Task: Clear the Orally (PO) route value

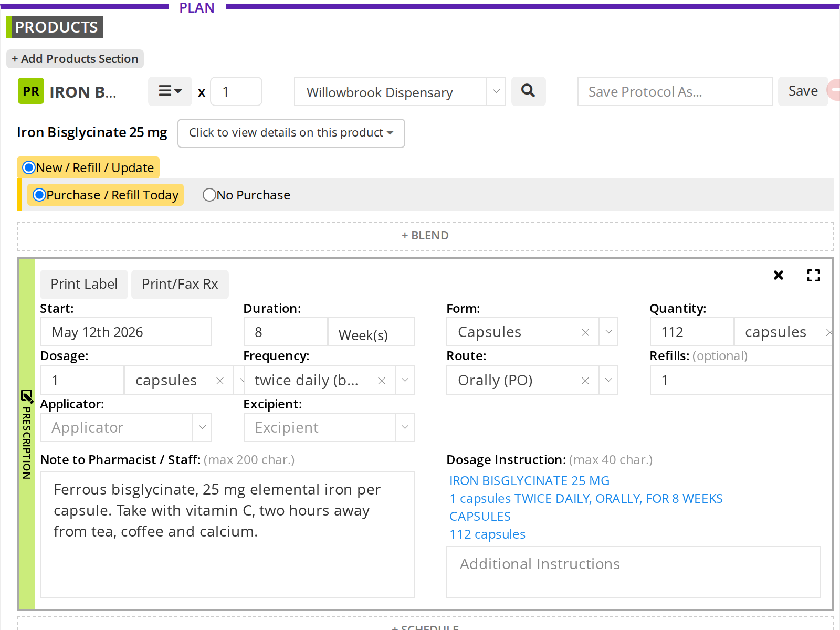Action: pyautogui.click(x=585, y=381)
